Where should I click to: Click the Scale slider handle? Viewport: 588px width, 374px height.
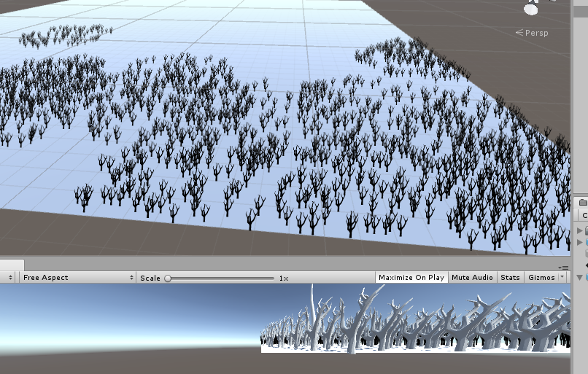(x=168, y=278)
